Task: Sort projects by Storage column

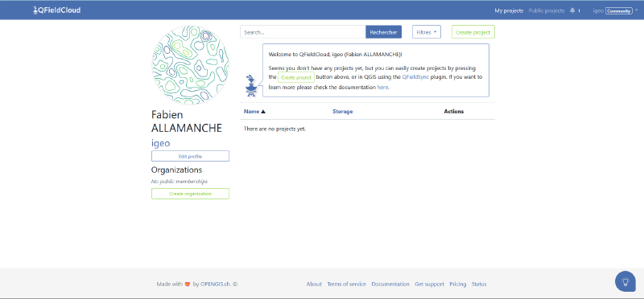Action: point(343,111)
